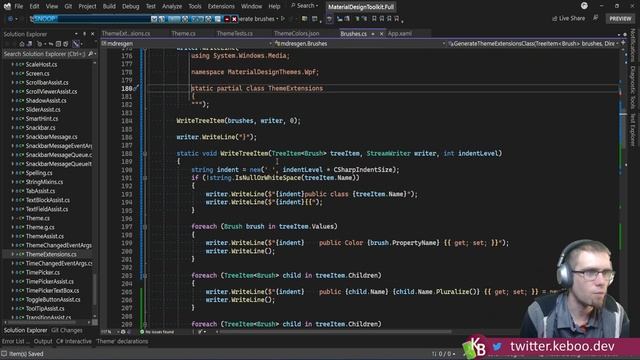Image resolution: width=640 pixels, height=360 pixels.
Task: Select ToggleButtonAssist.cs in Solution Explorer
Action: (53, 300)
